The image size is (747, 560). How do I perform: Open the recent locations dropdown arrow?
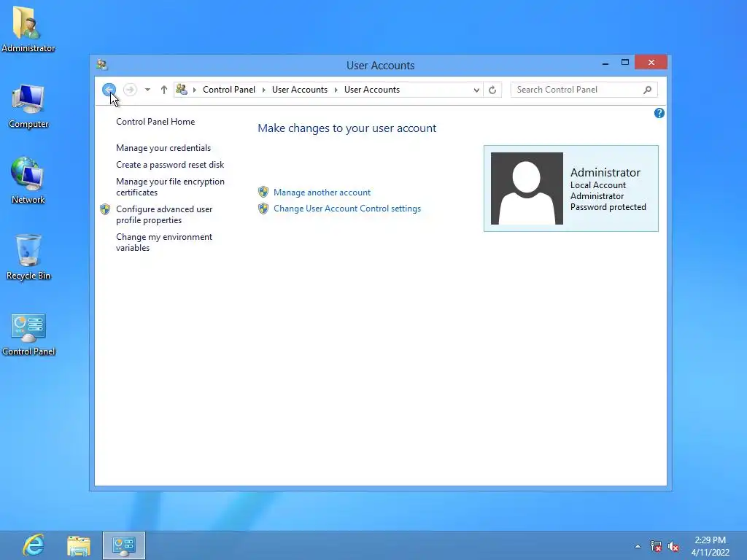tap(147, 90)
